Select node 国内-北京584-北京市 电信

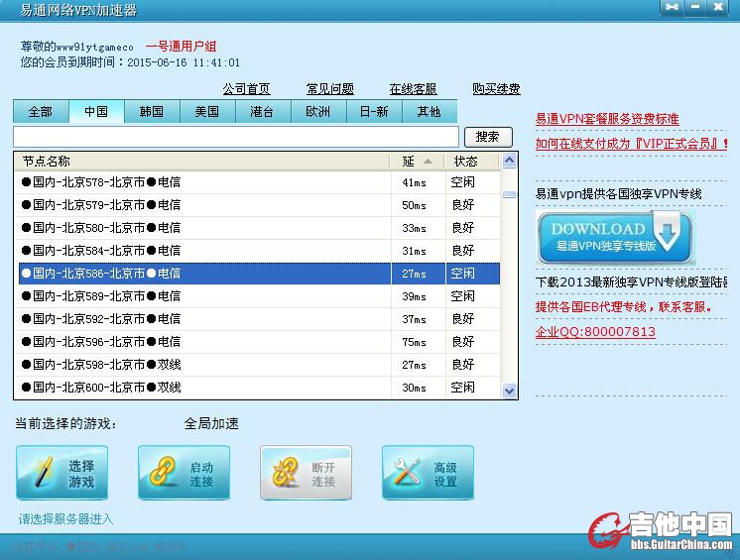[259, 251]
